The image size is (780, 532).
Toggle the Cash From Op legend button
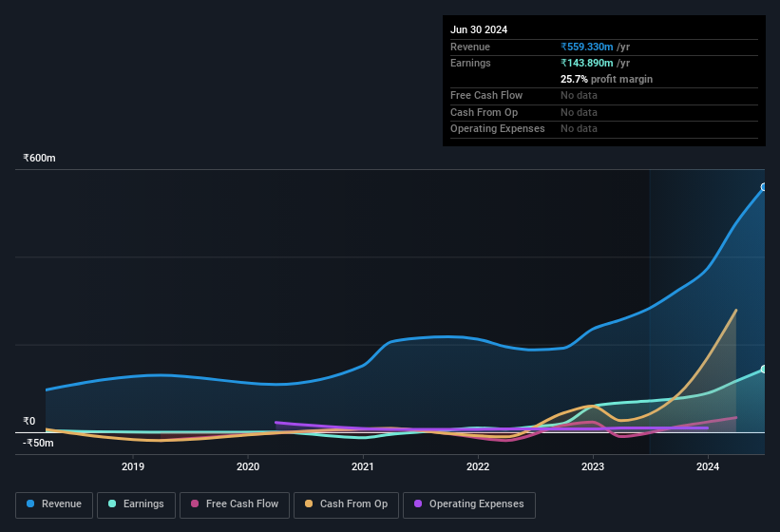tap(346, 504)
